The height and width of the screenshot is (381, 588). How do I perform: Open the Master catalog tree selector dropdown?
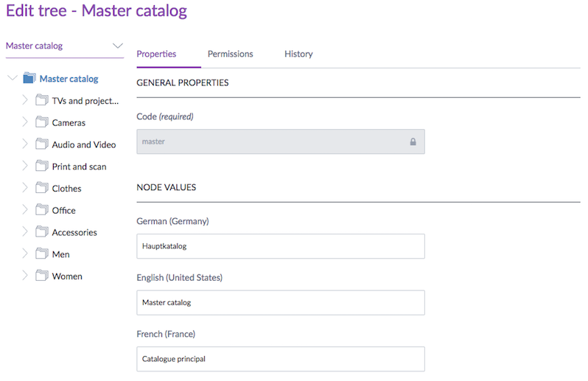point(117,46)
